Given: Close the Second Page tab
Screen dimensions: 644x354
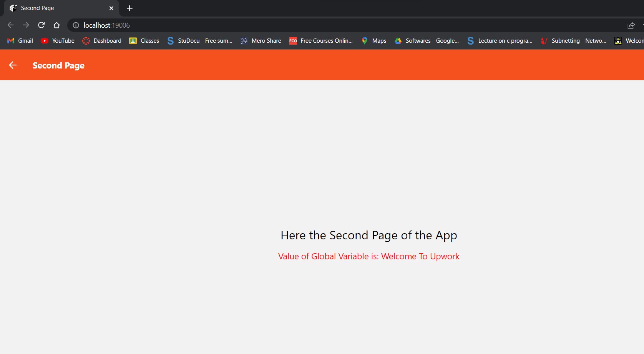Looking at the screenshot, I should (111, 8).
